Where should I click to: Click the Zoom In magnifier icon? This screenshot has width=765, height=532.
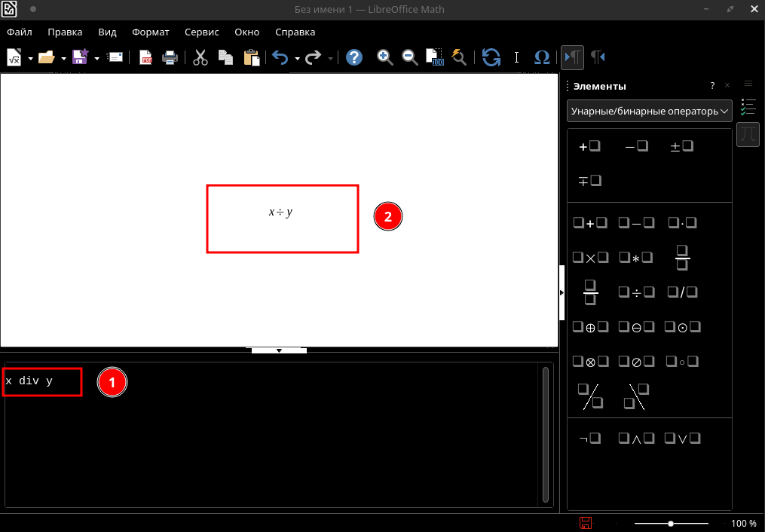[384, 57]
